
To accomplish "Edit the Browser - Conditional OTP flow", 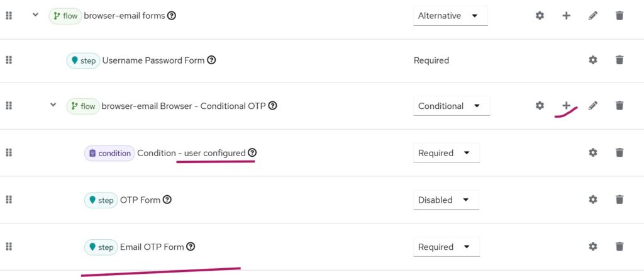I will pos(592,106).
